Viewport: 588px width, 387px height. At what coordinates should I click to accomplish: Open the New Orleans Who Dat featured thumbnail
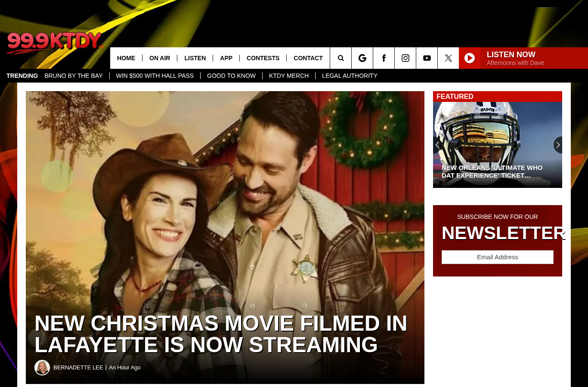click(x=498, y=145)
